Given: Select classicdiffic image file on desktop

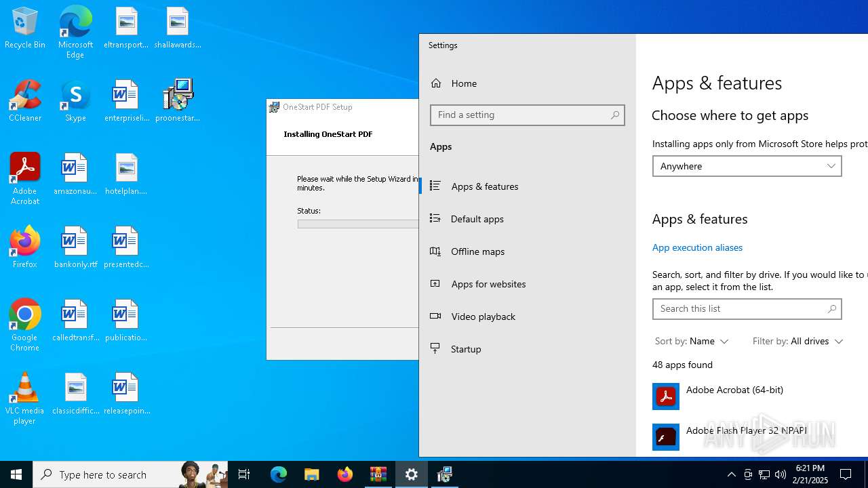Looking at the screenshot, I should [75, 394].
